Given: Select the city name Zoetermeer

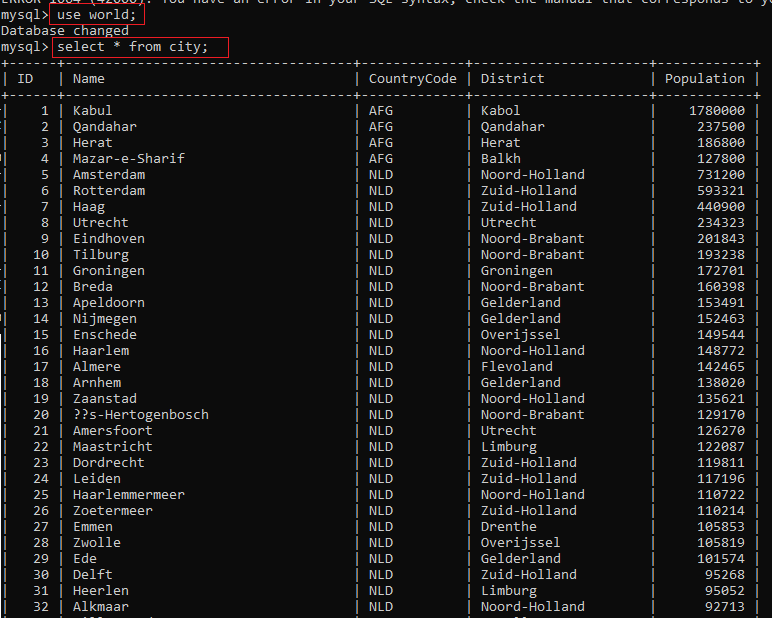Looking at the screenshot, I should click(113, 511).
